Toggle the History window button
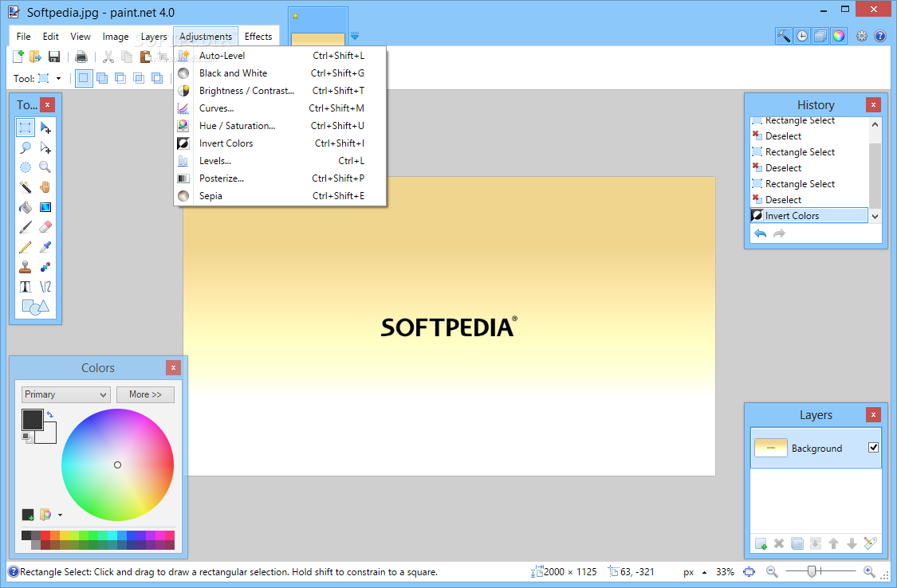 pos(802,36)
